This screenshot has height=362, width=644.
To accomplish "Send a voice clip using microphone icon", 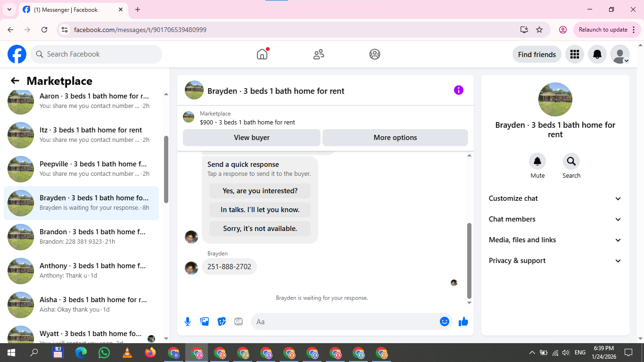I will [x=188, y=321].
